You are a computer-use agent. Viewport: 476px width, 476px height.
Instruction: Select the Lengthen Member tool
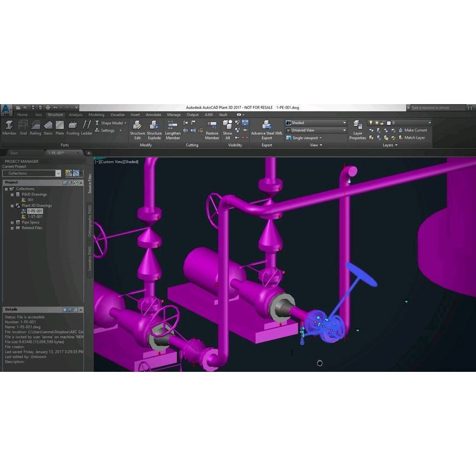[x=172, y=129]
